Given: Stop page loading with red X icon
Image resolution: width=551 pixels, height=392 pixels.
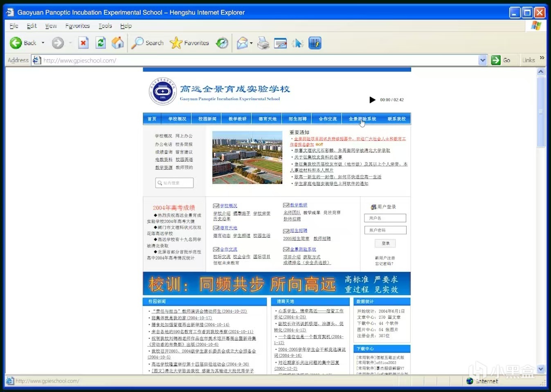Looking at the screenshot, I should 83,43.
